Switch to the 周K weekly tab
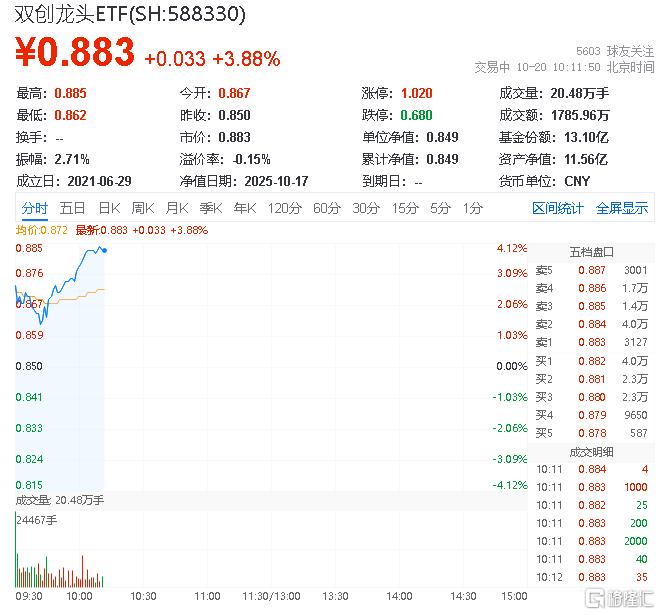This screenshot has width=660, height=615. click(143, 208)
